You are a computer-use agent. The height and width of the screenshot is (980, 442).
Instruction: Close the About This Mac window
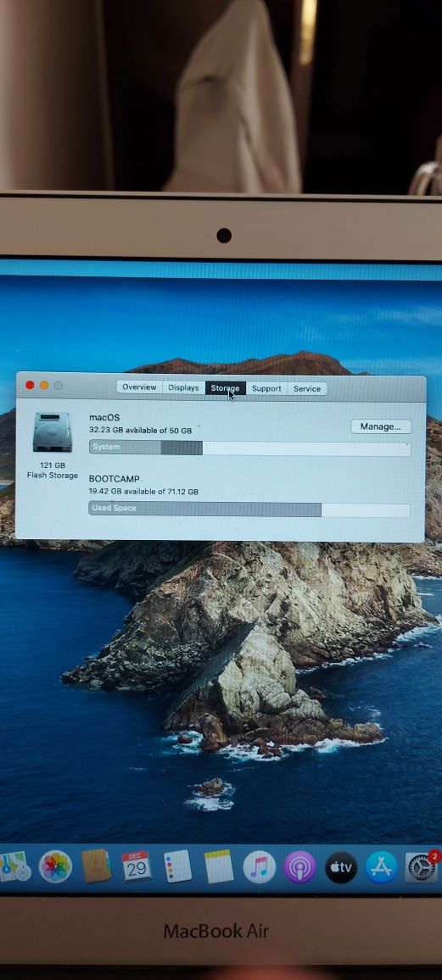pos(30,385)
